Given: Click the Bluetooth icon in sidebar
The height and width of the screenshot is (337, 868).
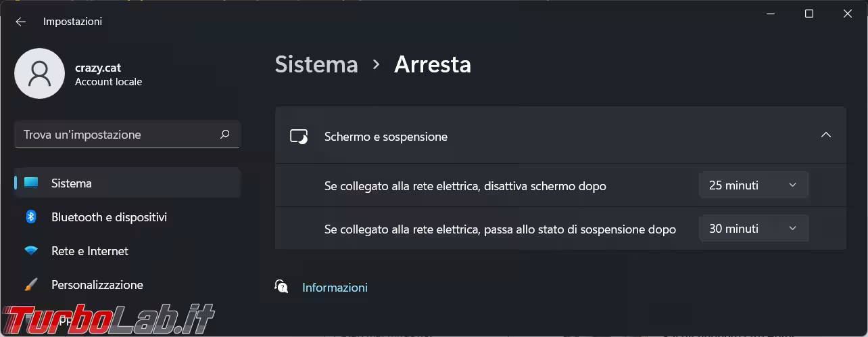Looking at the screenshot, I should tap(31, 217).
